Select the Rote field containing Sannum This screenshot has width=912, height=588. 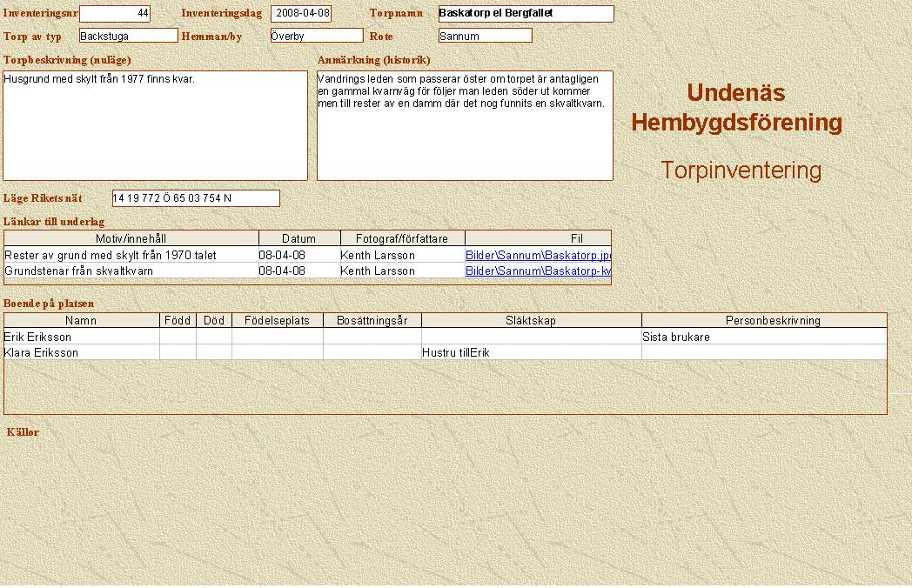pos(485,36)
